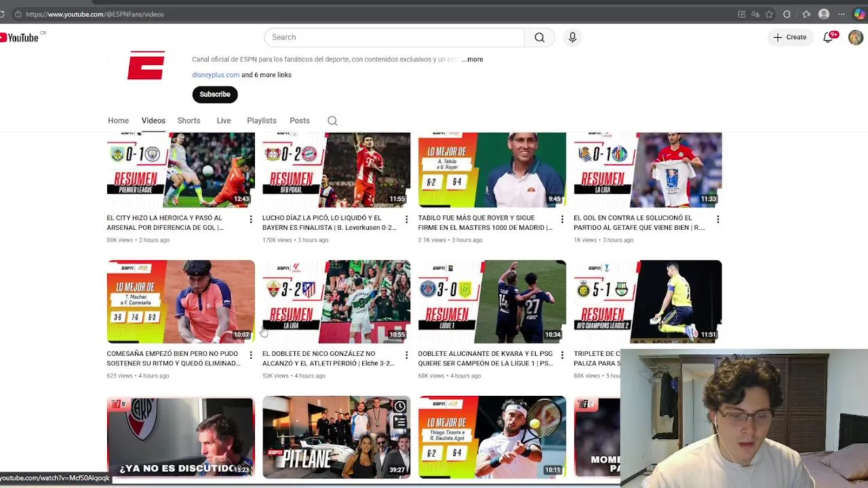This screenshot has width=868, height=488.
Task: Add Pit Lane video to Watch Later
Action: click(x=400, y=407)
